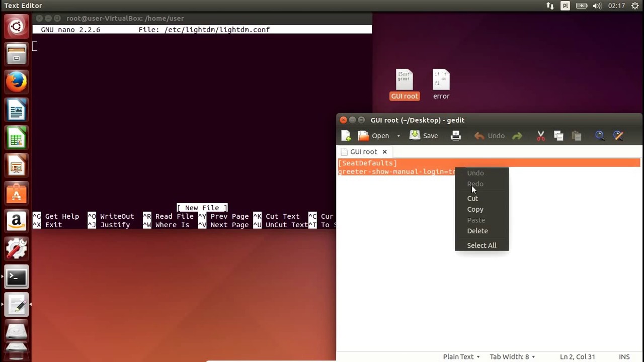Select the GUI root document tab

point(363,152)
